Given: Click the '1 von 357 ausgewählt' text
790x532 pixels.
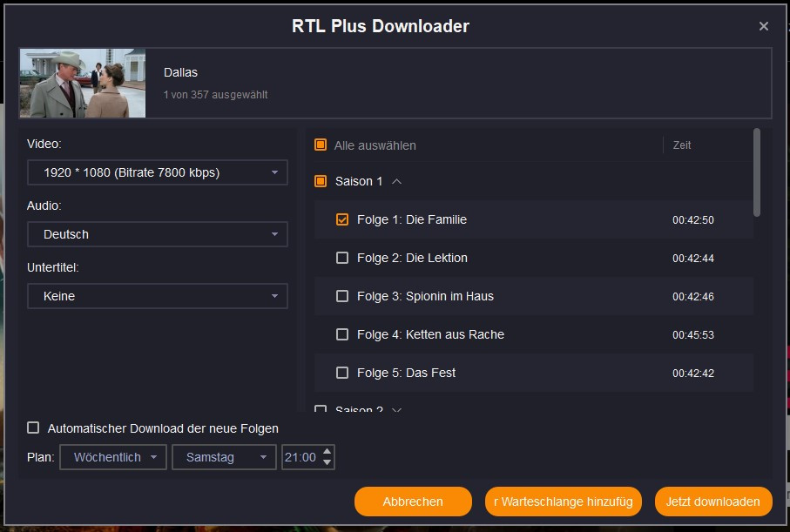Looking at the screenshot, I should tap(216, 95).
